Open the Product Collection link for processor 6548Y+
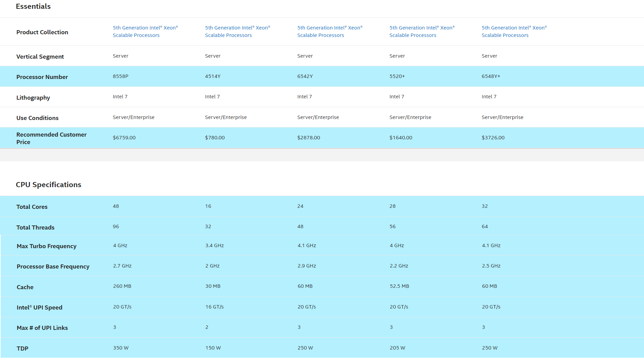This screenshot has height=358, width=644. tap(514, 32)
